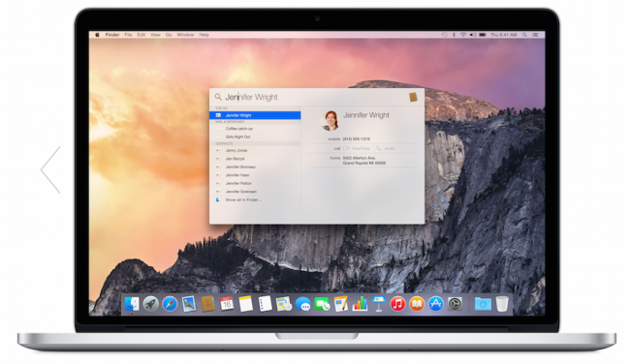Viewport: 630px width, 364px height.
Task: Open the Numbers chart icon in dock
Action: pos(360,304)
